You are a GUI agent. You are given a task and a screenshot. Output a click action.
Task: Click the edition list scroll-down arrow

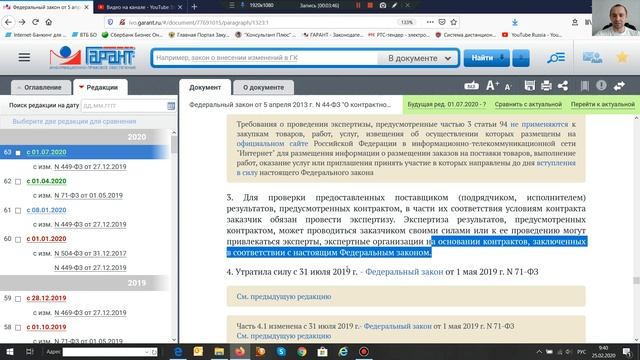(174, 340)
